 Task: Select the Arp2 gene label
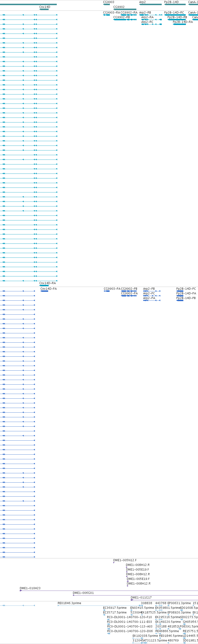pyautogui.click(x=142, y=2)
